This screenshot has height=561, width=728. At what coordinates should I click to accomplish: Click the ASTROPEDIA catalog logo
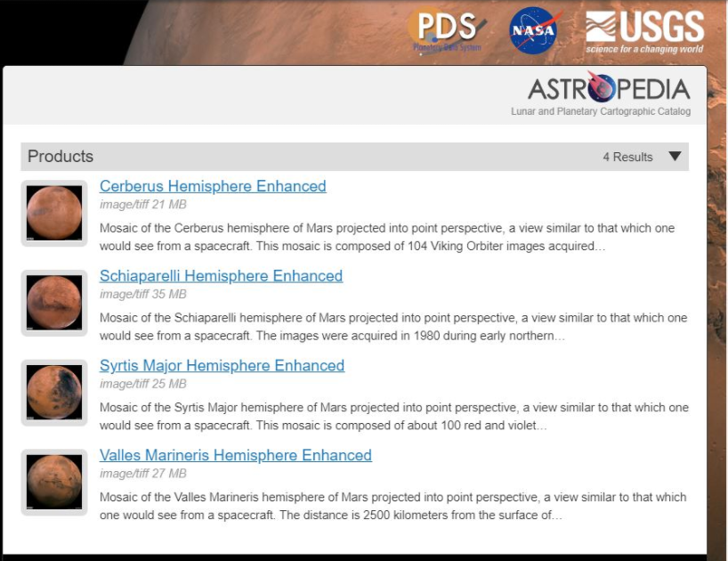(608, 89)
